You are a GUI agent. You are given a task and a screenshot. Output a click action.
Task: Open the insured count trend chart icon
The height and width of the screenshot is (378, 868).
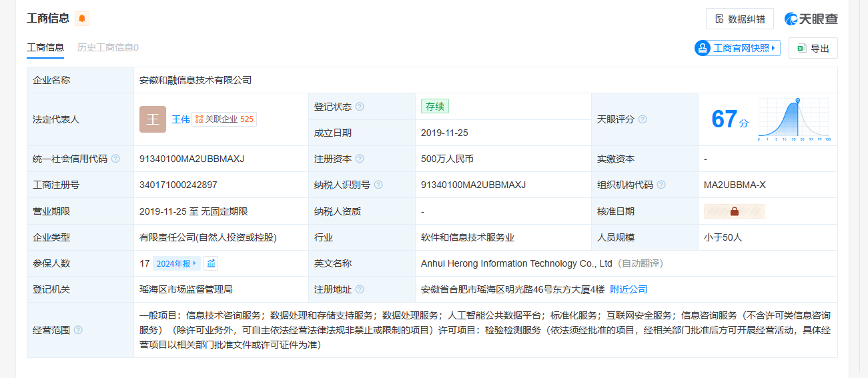tap(211, 263)
